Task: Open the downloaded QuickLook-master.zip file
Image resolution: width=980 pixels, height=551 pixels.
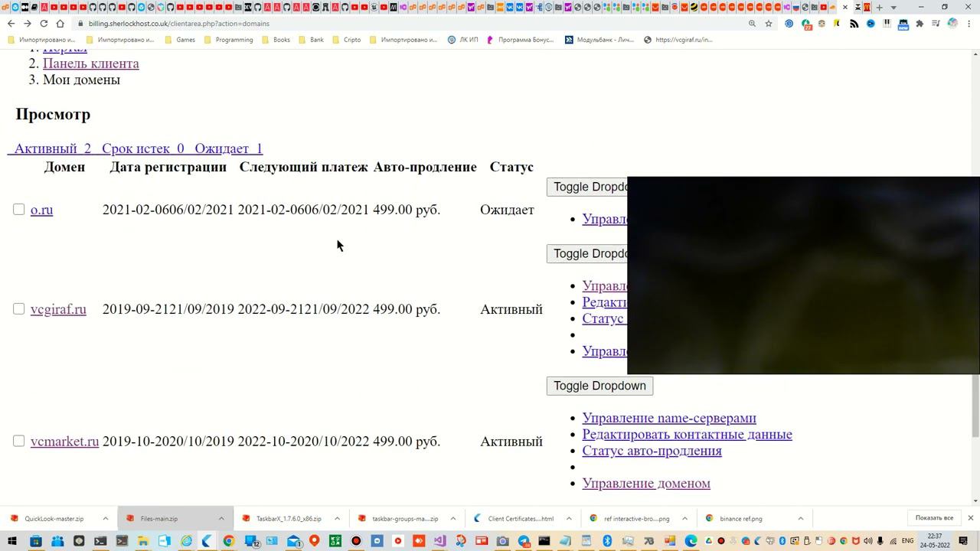Action: pyautogui.click(x=54, y=519)
